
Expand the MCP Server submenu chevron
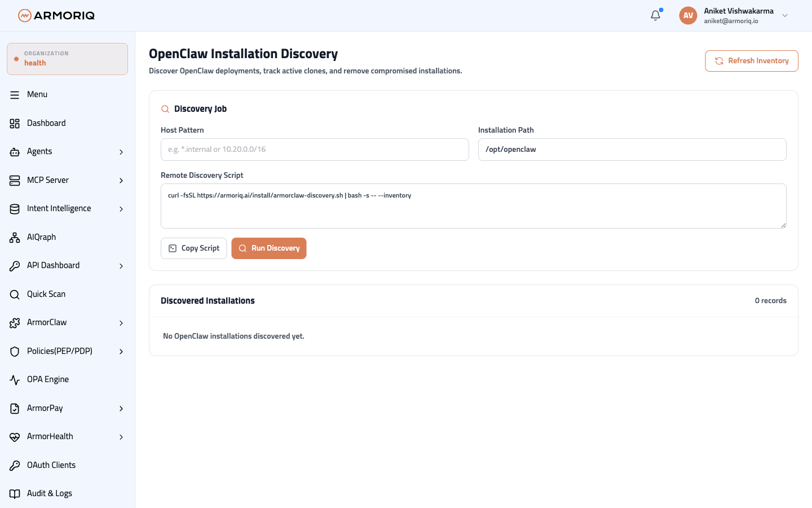point(121,181)
